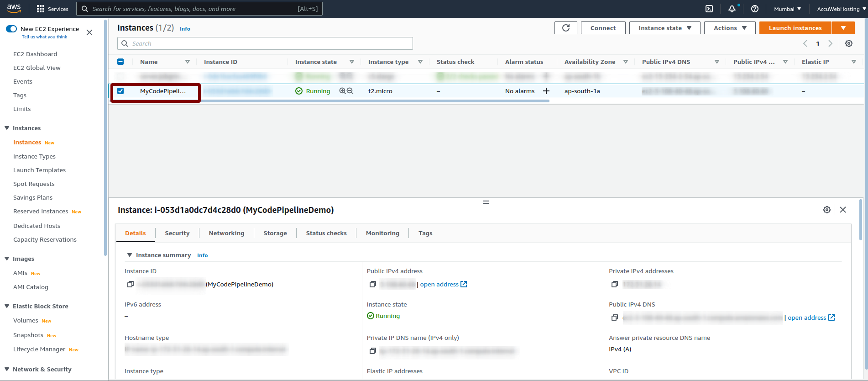
Task: Open the Mumbai region selector
Action: (x=788, y=9)
